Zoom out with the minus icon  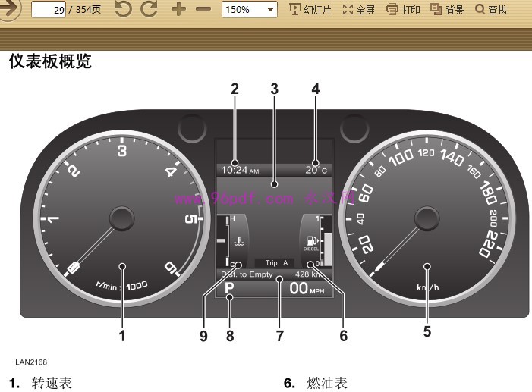pos(203,9)
